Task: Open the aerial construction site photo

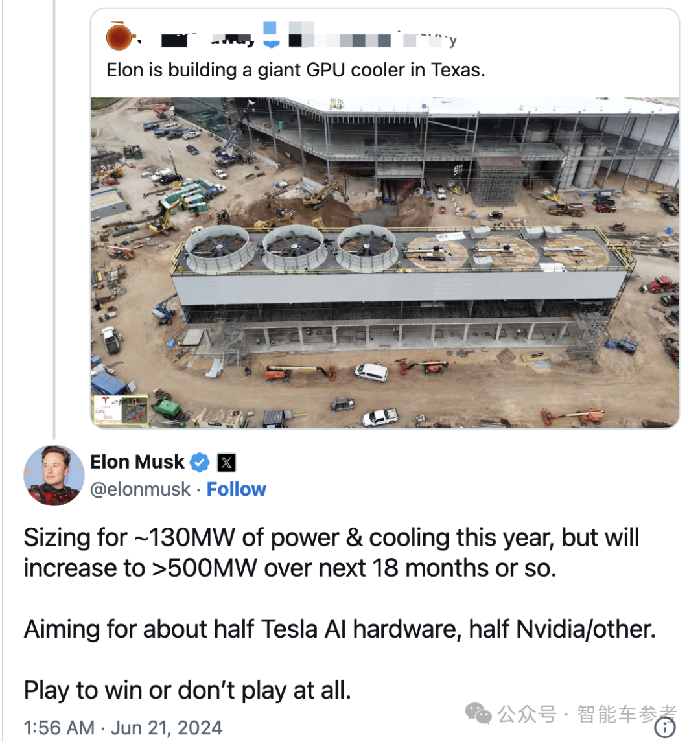Action: point(385,262)
